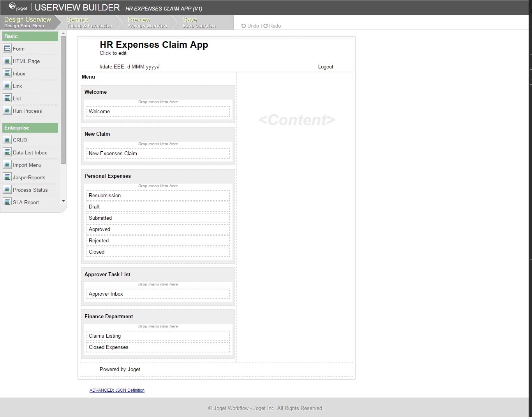
Task: Pick the Run Process icon
Action: click(7, 111)
